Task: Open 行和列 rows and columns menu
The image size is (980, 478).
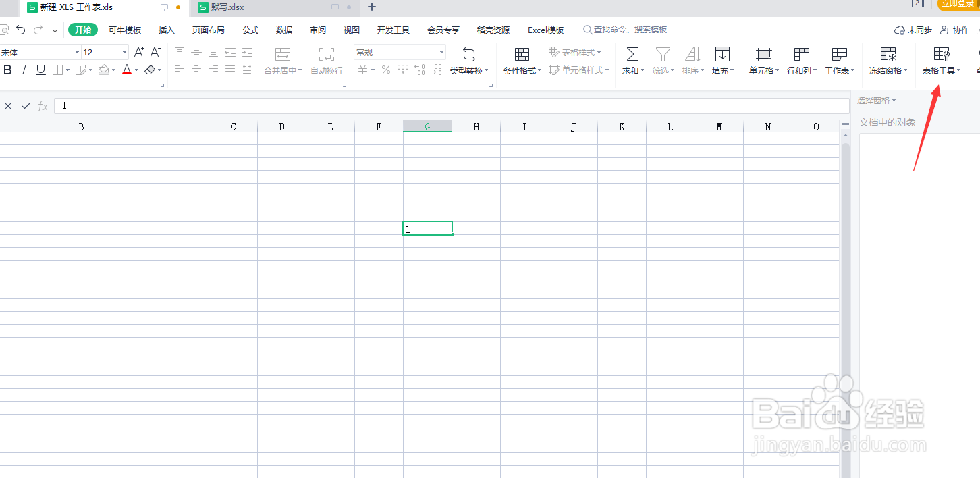Action: (802, 61)
